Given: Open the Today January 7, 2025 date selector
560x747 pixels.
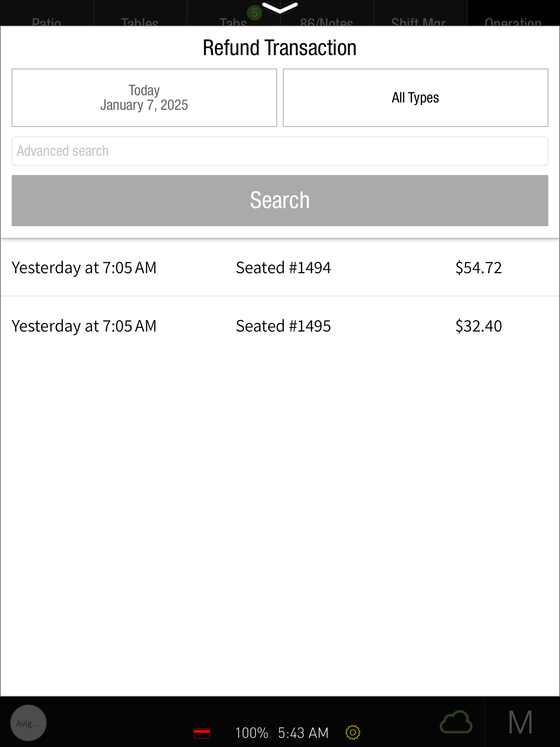Looking at the screenshot, I should (144, 98).
